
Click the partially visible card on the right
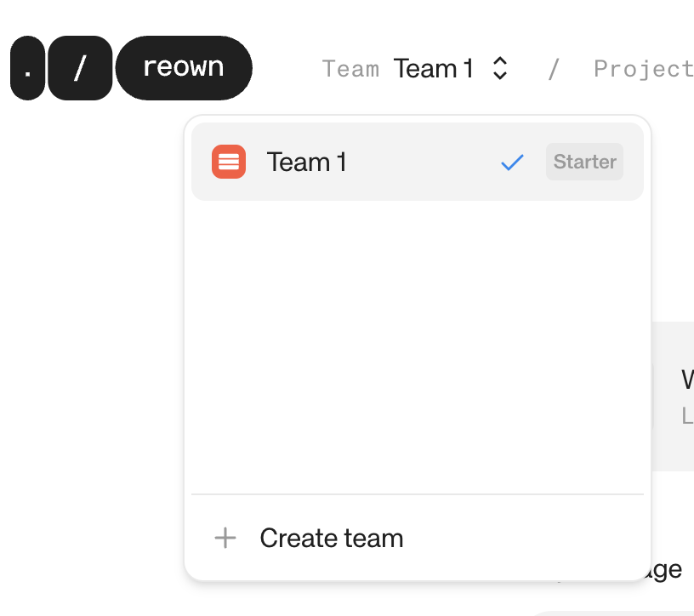pyautogui.click(x=676, y=396)
